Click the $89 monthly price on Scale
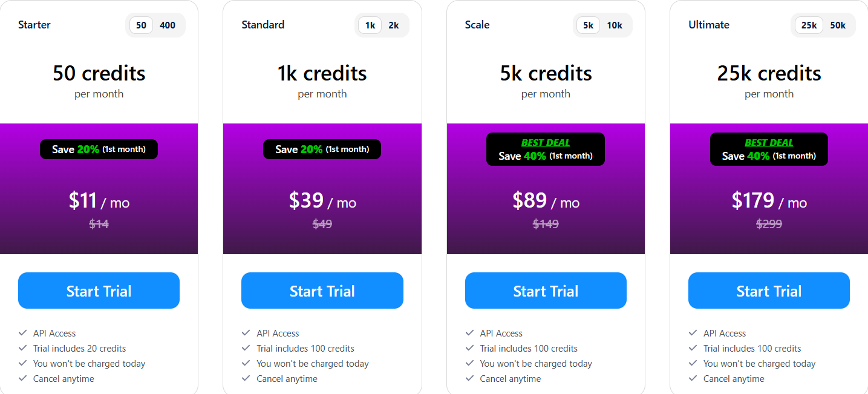The image size is (868, 394). 532,201
